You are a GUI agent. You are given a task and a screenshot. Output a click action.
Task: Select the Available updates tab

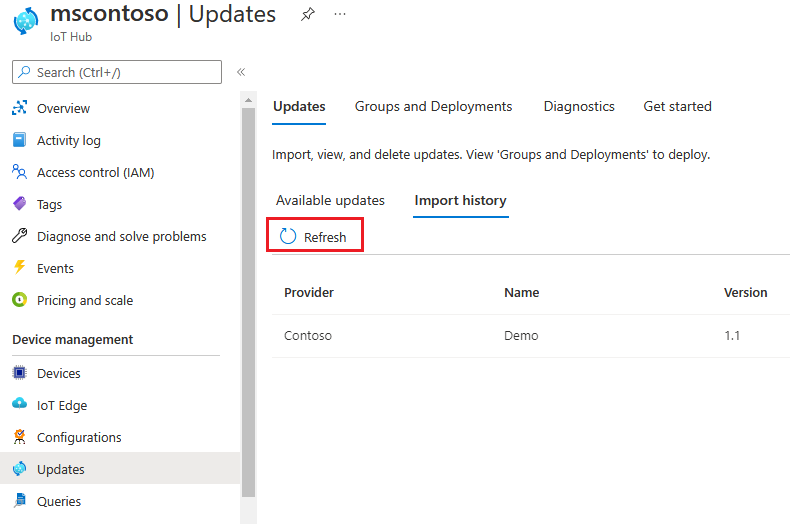pos(330,200)
